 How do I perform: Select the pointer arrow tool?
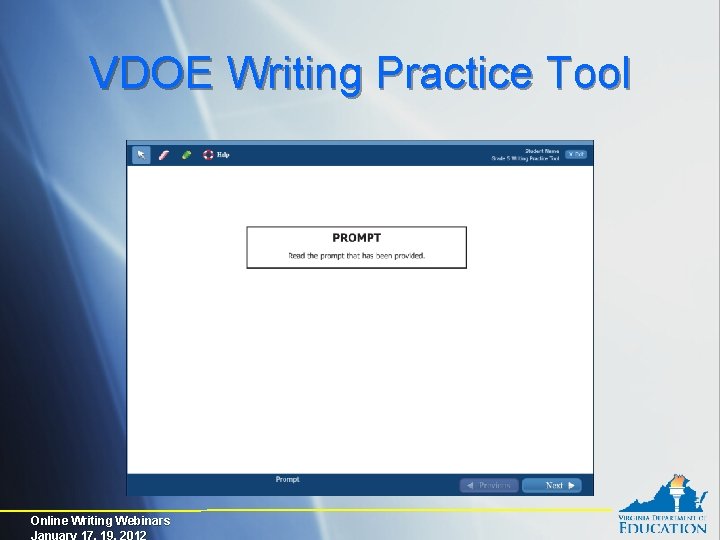pos(141,155)
